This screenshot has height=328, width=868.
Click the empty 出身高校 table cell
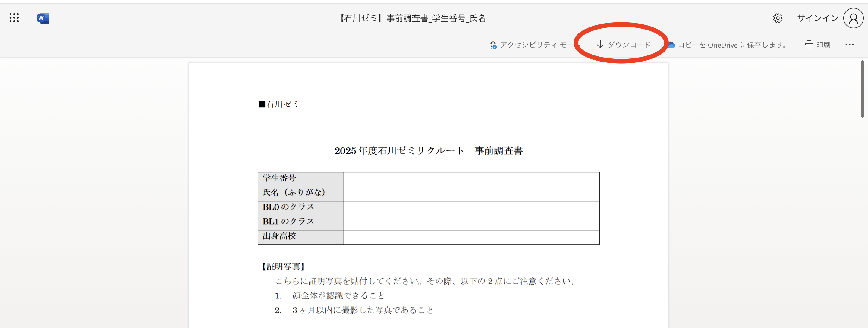tap(471, 237)
